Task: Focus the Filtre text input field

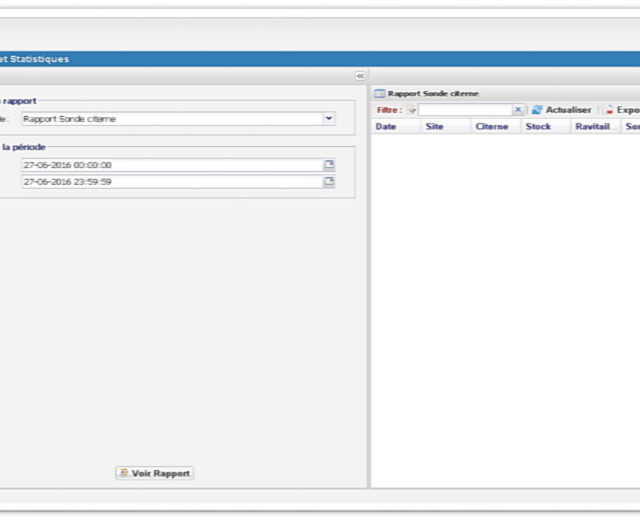Action: (465, 110)
